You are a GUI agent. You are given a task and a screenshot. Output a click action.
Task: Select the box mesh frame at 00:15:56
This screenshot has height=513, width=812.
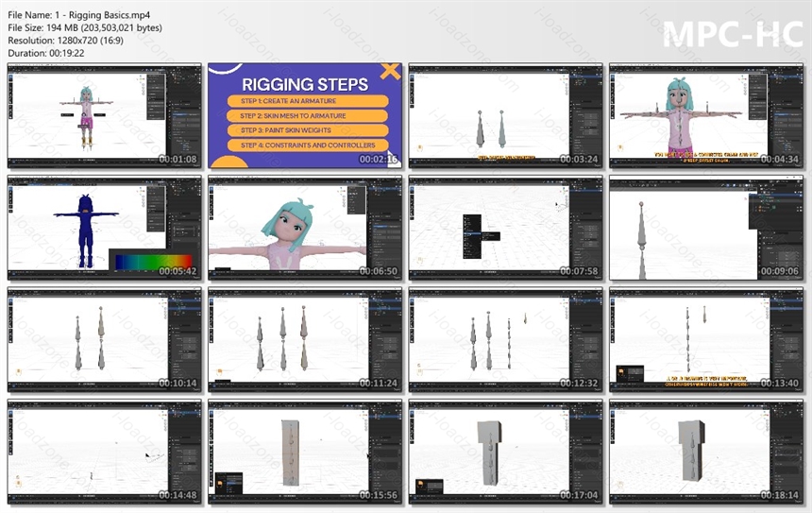[305, 452]
